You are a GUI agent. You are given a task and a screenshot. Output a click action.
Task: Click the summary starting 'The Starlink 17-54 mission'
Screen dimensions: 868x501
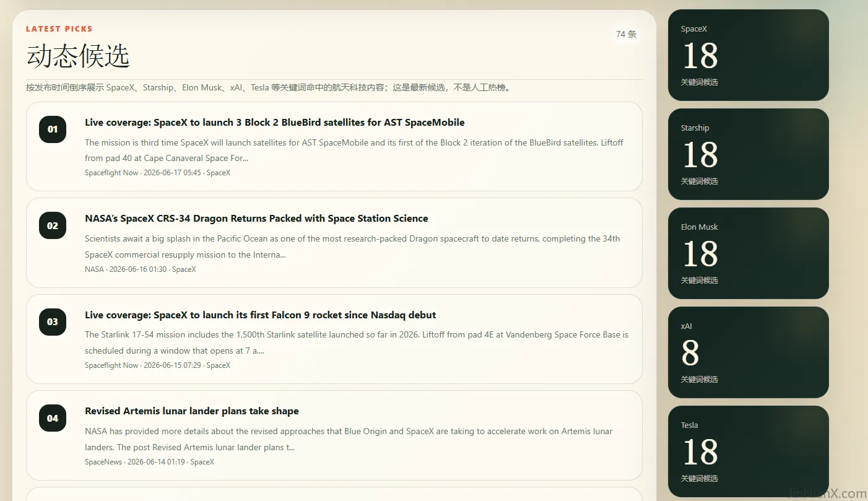tap(357, 342)
